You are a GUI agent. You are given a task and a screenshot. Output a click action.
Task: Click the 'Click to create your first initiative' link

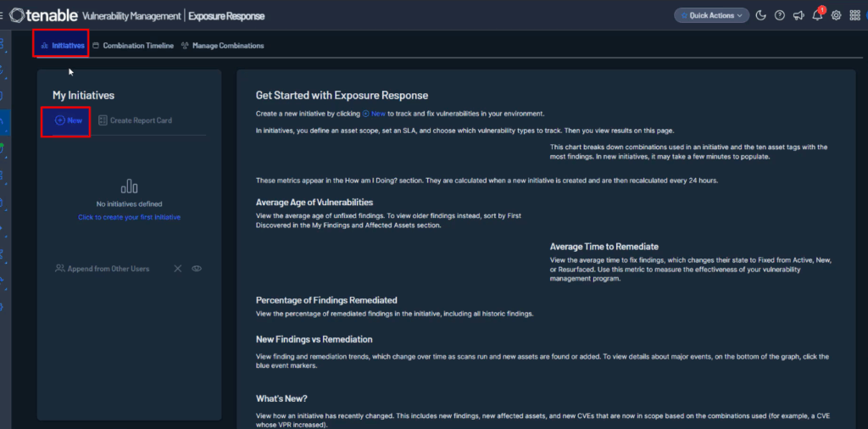[129, 217]
